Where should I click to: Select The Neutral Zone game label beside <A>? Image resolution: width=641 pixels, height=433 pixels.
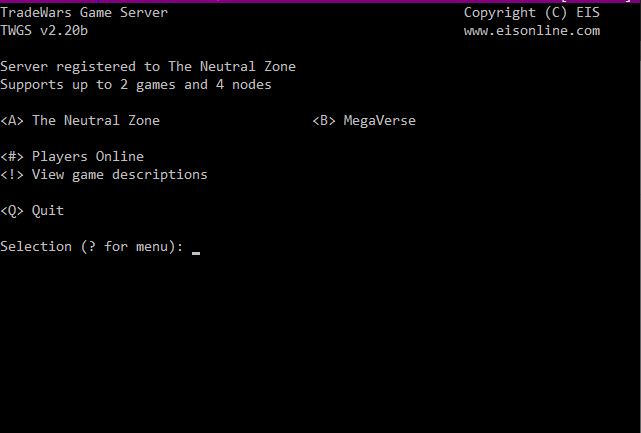tap(96, 120)
